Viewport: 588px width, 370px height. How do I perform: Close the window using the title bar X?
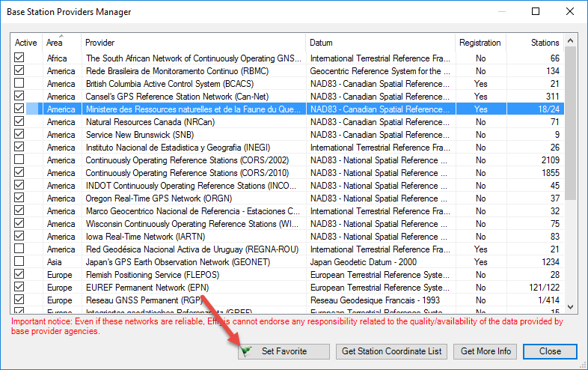(569, 11)
